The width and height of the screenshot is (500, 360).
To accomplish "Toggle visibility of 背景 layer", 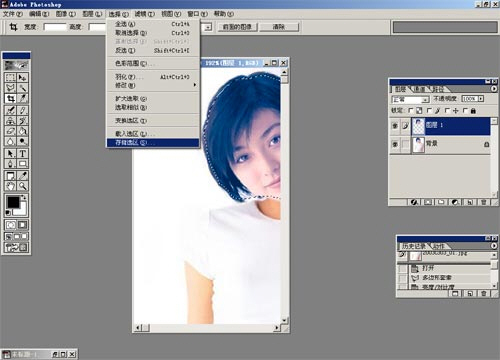I will click(x=395, y=144).
